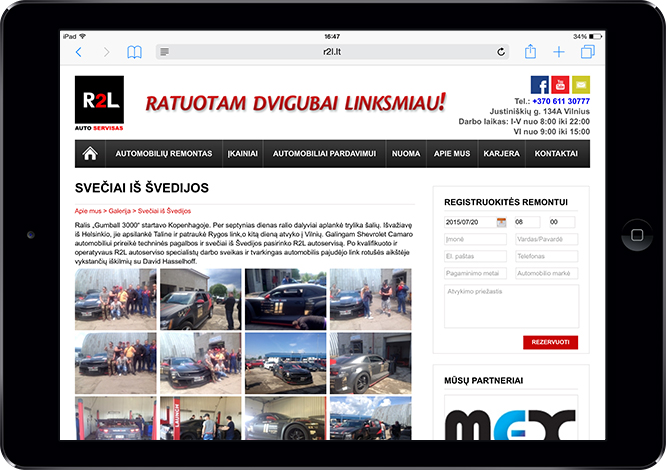The image size is (666, 470).
Task: Click the red Rezervuoti button
Action: pos(550,342)
